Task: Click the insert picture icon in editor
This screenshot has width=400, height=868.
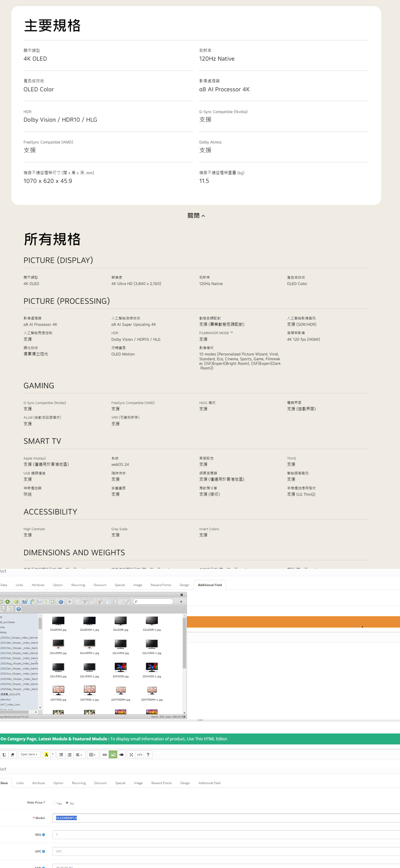Action: tap(113, 754)
